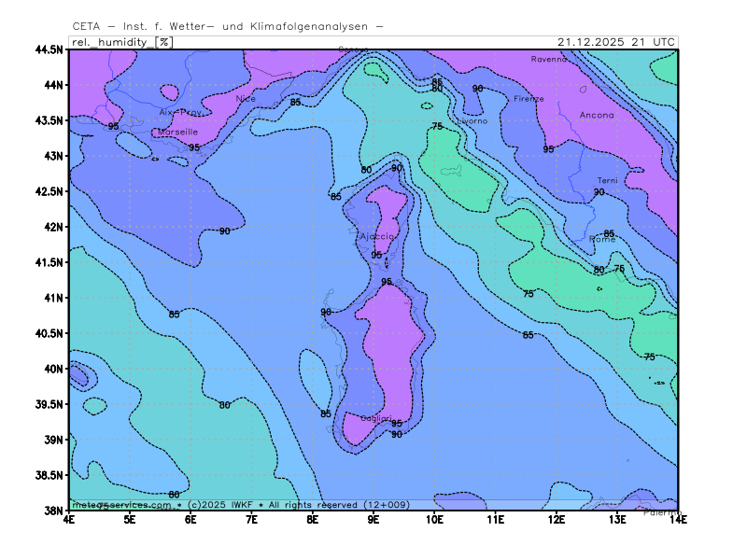The width and height of the screenshot is (747, 560).
Task: Click the Marseille city label
Action: coord(177,133)
